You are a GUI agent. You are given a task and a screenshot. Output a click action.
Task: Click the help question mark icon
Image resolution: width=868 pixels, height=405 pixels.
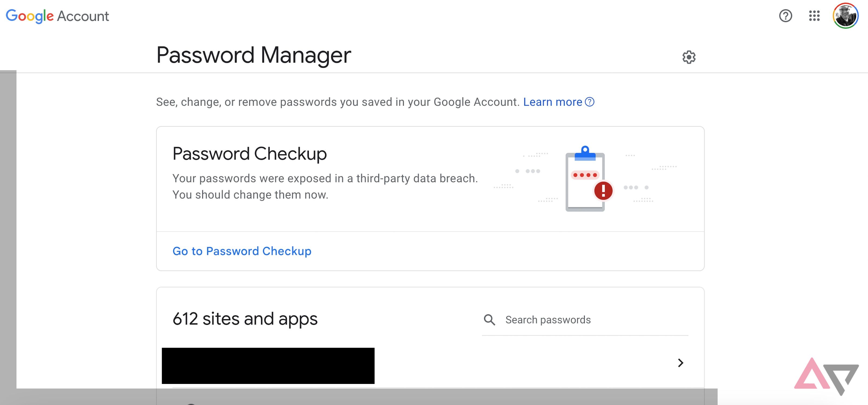785,16
